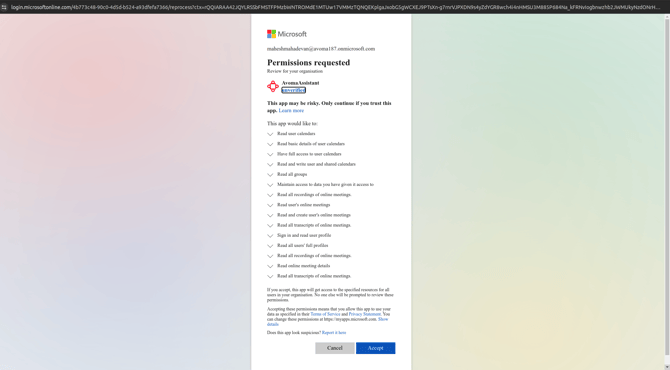Viewport: 670px width, 370px height.
Task: Open the Privacy Statement link
Action: pos(364,314)
